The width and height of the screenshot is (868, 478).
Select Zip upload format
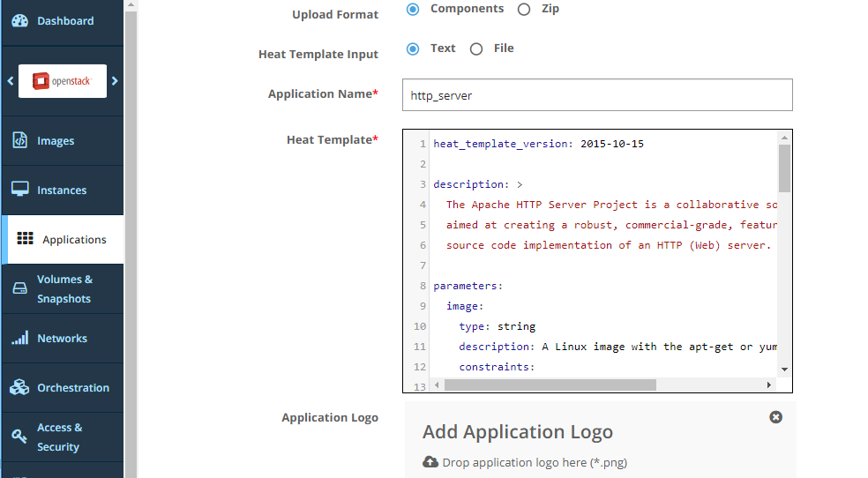coord(524,10)
